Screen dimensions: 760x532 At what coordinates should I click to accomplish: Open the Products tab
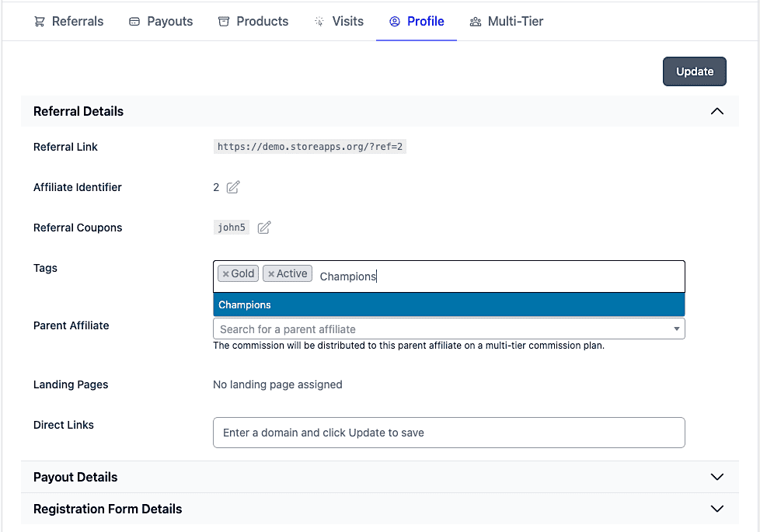(253, 21)
